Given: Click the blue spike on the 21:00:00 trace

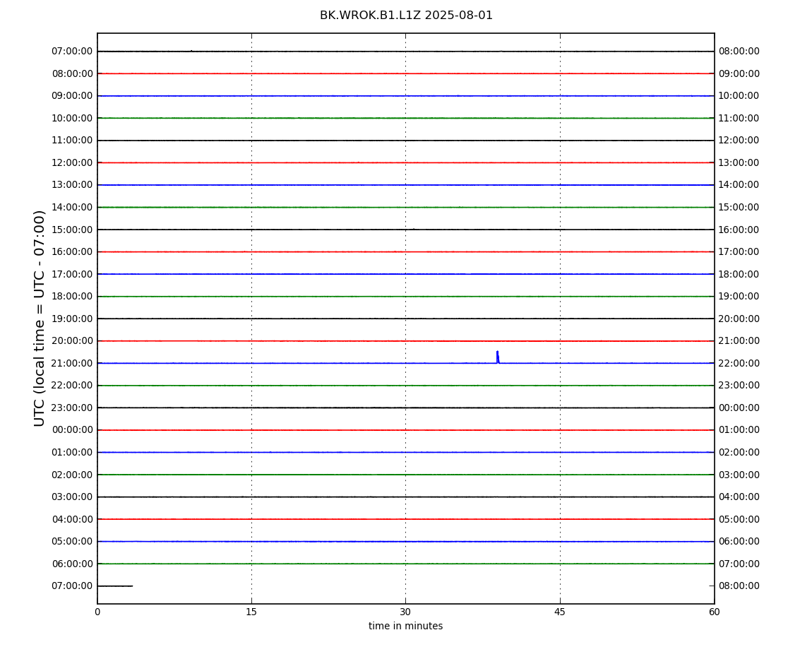Looking at the screenshot, I should pos(498,357).
